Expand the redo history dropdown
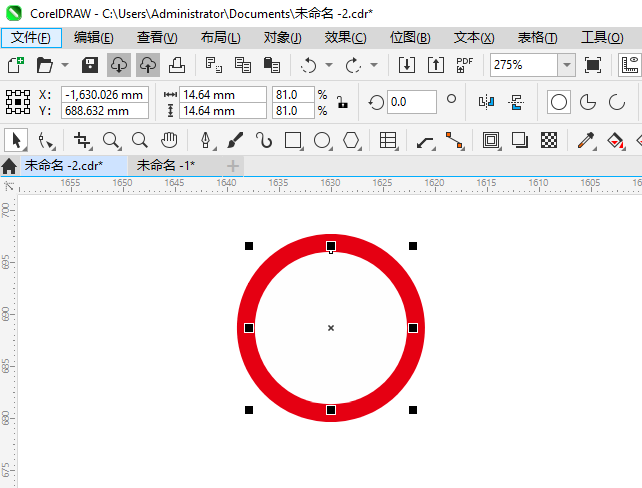The width and height of the screenshot is (642, 488). pyautogui.click(x=374, y=65)
